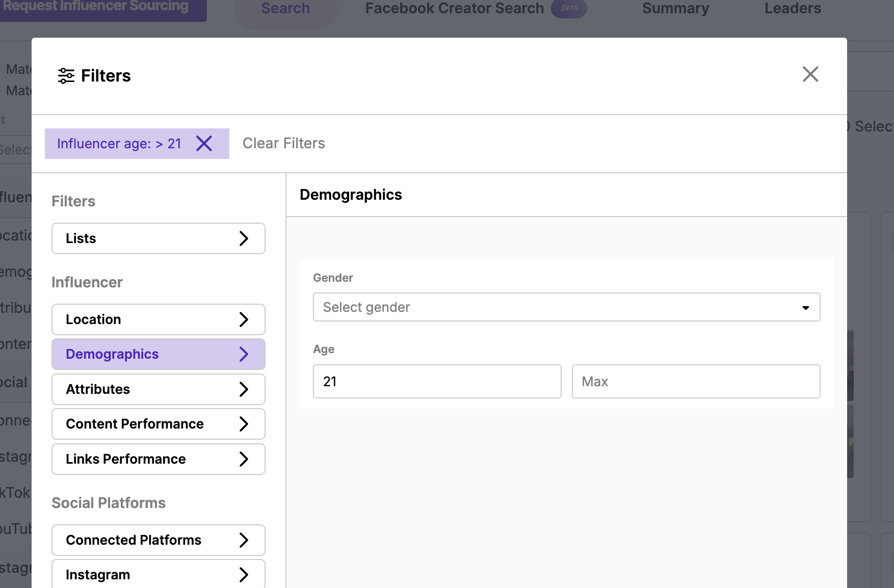Close the Filters dialog with the X icon
This screenshot has height=588, width=894.
810,74
